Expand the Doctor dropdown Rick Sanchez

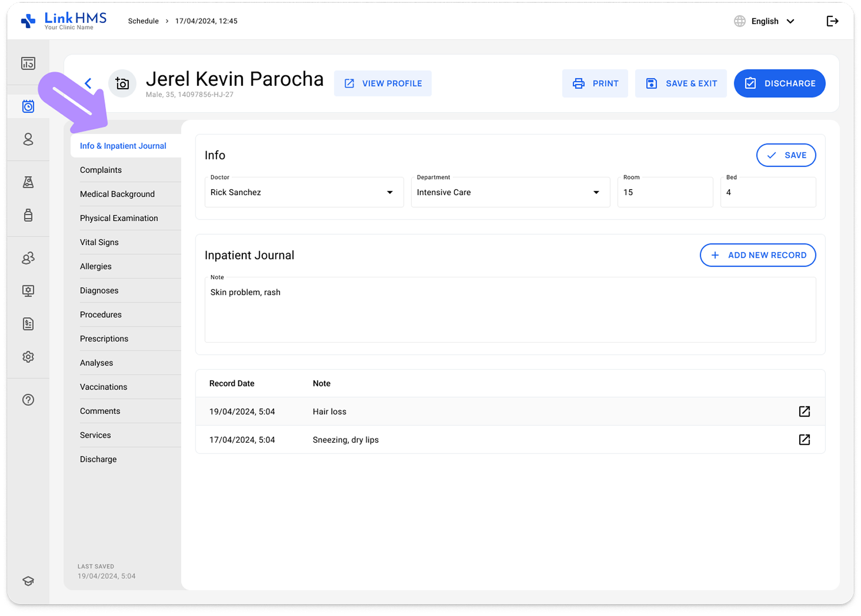pyautogui.click(x=304, y=192)
